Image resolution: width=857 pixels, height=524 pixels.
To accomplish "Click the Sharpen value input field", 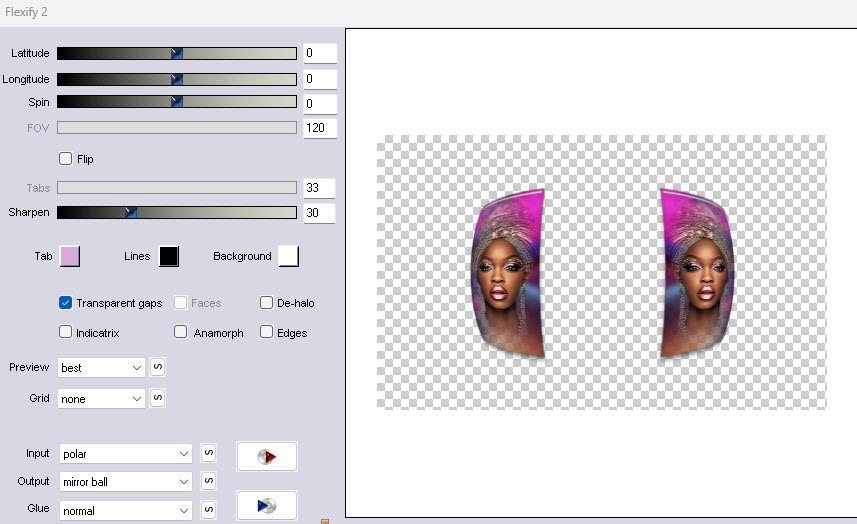I will pyautogui.click(x=319, y=213).
